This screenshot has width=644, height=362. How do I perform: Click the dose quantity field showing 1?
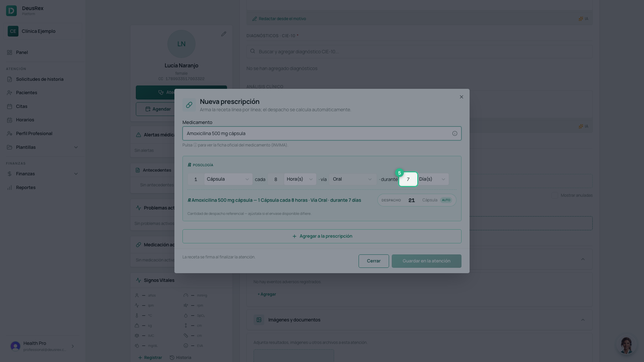(196, 179)
